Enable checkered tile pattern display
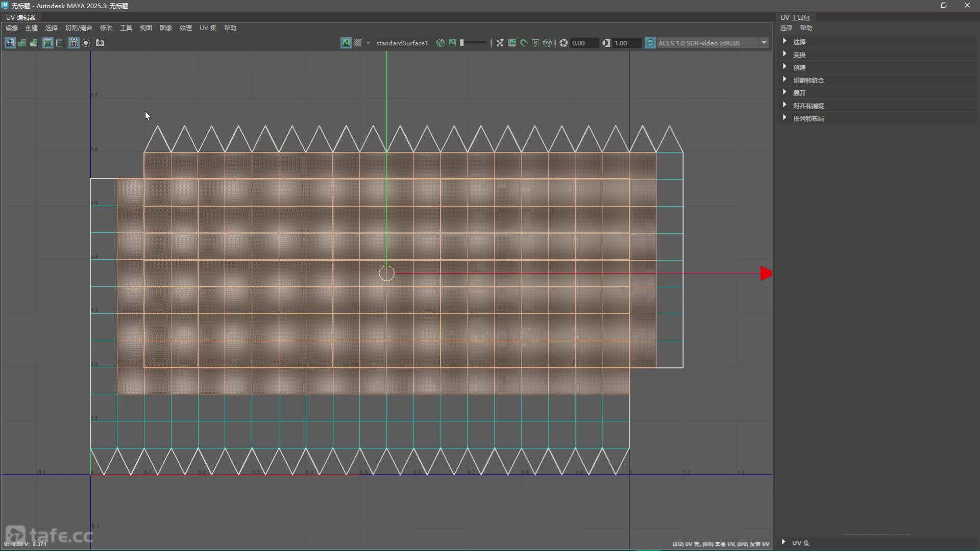Viewport: 980px width, 551px height. coord(358,43)
